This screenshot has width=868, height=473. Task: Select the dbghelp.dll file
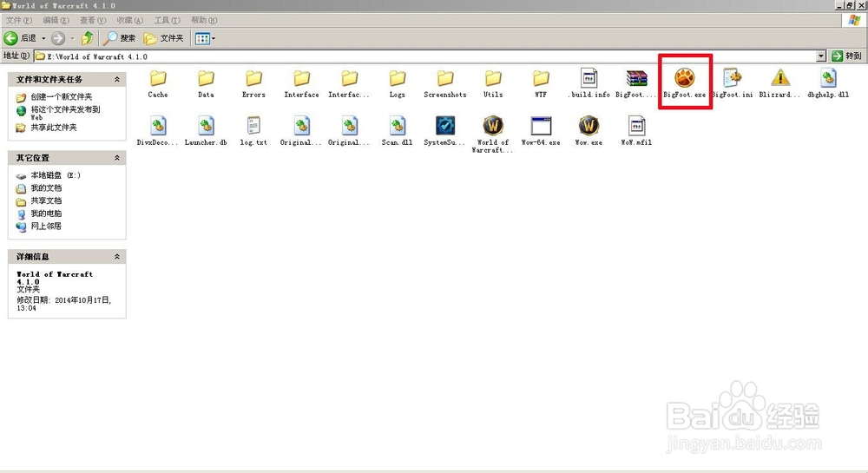pyautogui.click(x=828, y=83)
